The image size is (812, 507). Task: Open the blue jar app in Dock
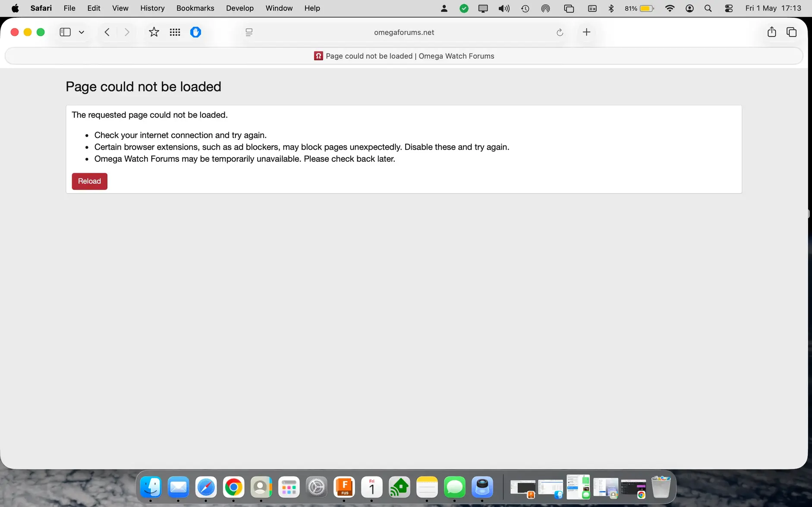[482, 487]
